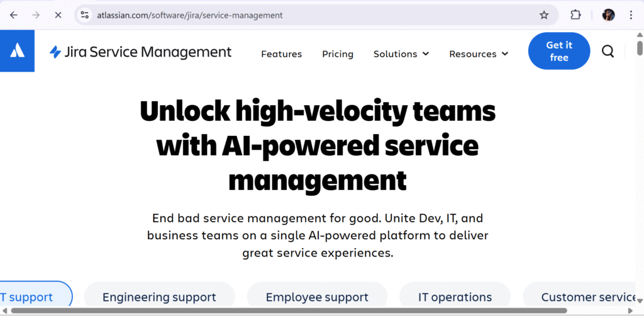Stop page loading with the X button
Image resolution: width=644 pixels, height=316 pixels.
58,15
